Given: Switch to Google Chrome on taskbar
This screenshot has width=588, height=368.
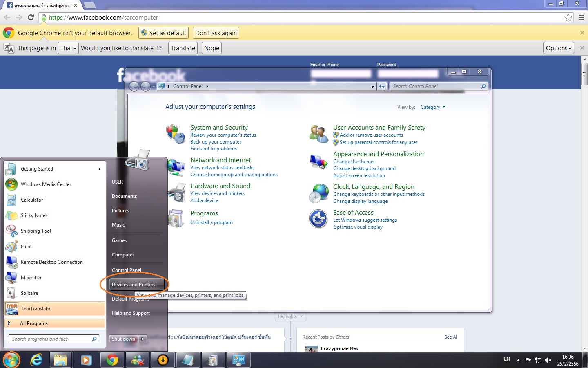Looking at the screenshot, I should pos(112,360).
